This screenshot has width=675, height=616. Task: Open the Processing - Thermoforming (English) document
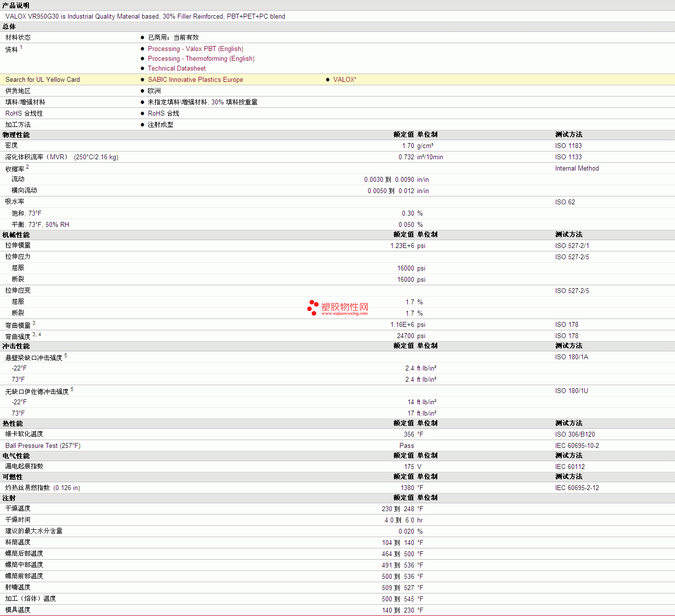click(201, 59)
